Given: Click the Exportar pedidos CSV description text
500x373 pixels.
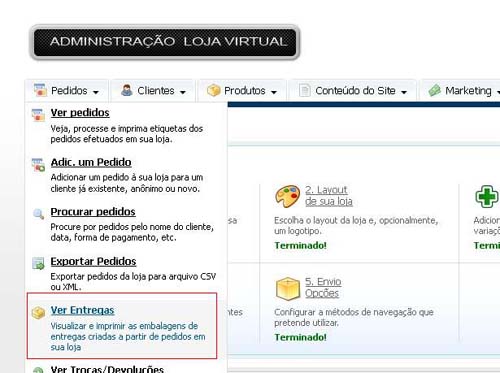Looking at the screenshot, I should [133, 281].
